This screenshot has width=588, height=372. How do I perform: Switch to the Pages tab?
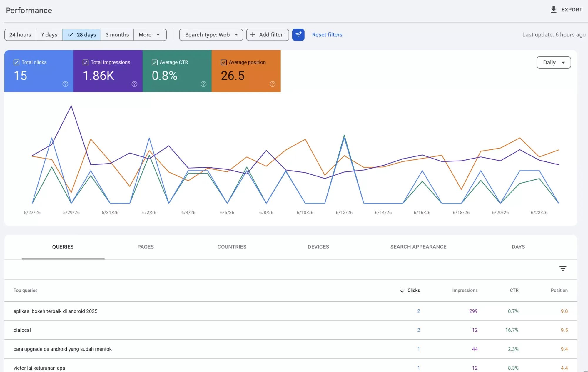click(x=146, y=247)
